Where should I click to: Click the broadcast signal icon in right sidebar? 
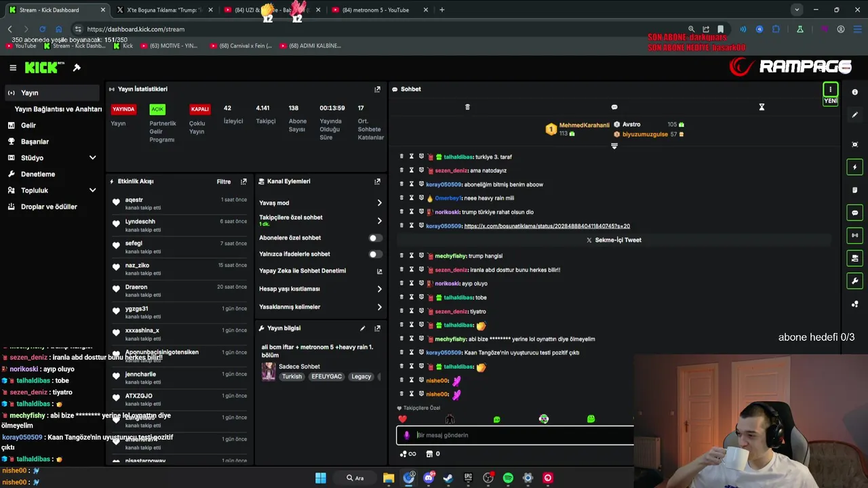click(855, 235)
